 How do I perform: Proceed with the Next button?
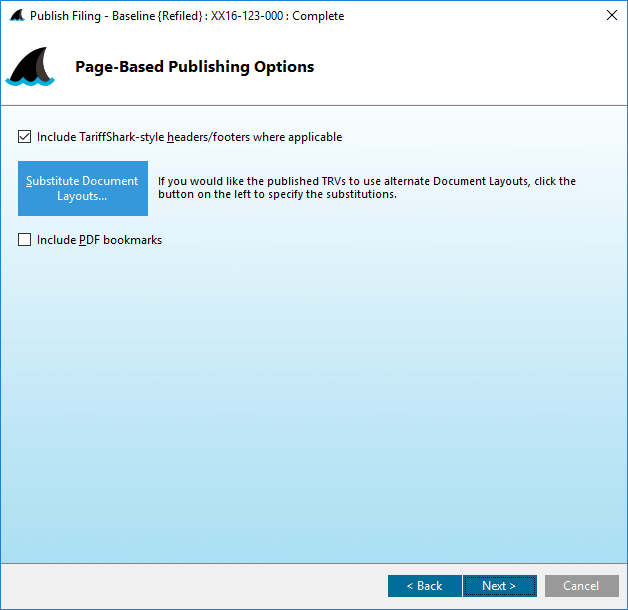tap(499, 586)
